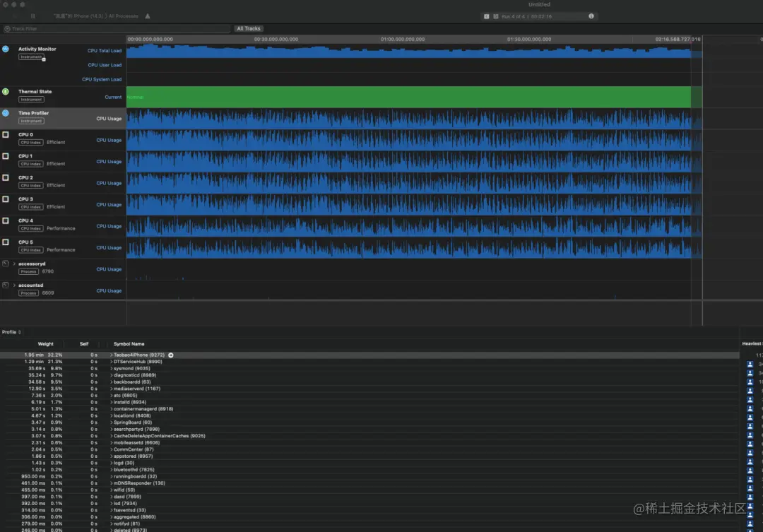763x532 pixels.
Task: Expand the sysmond (9035) row
Action: coord(112,369)
